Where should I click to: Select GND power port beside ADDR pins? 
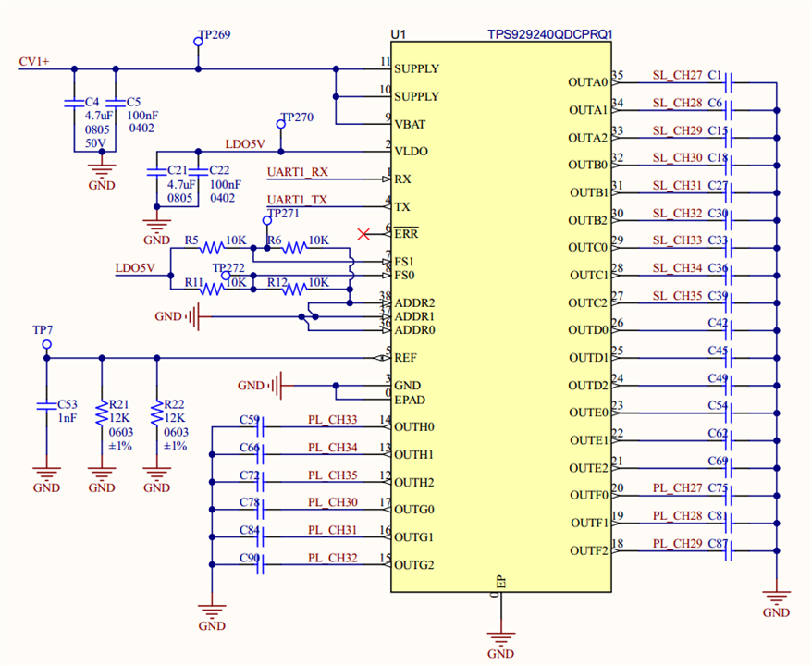click(x=176, y=316)
